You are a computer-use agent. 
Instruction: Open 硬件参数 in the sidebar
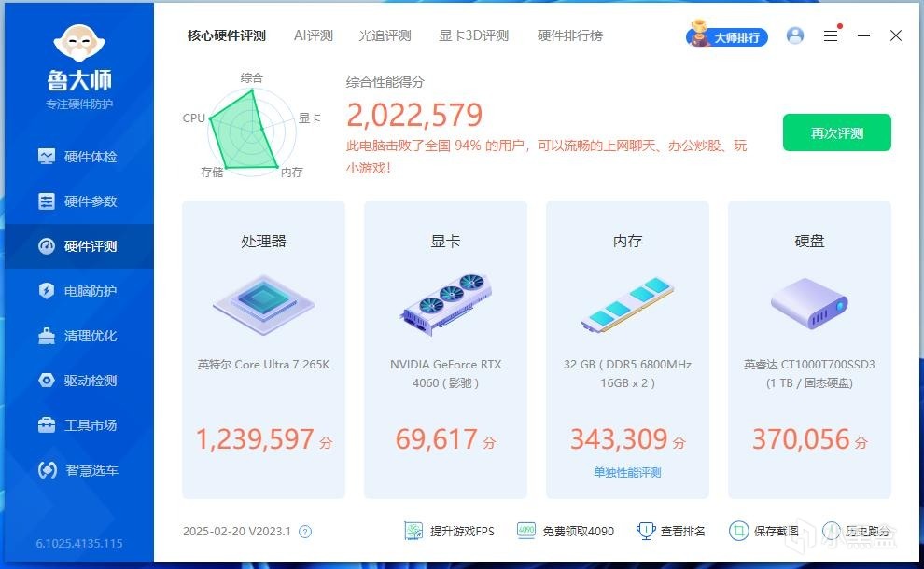pos(79,201)
